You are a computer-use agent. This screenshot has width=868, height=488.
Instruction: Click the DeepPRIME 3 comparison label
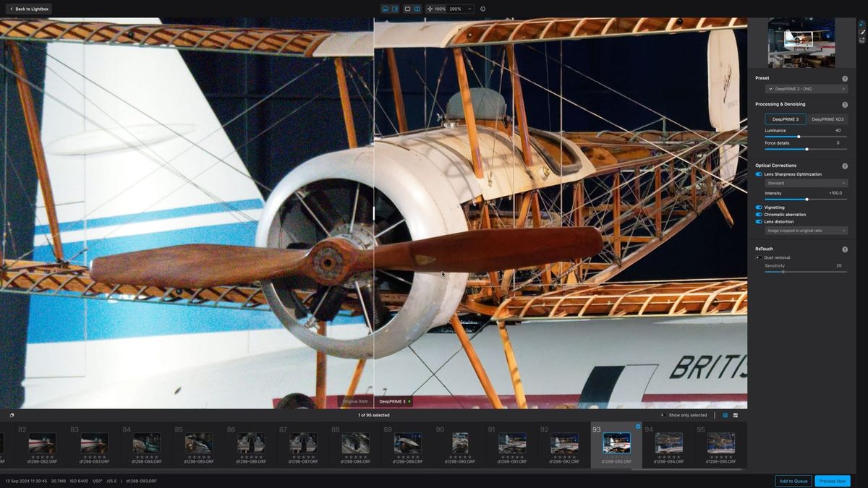click(x=393, y=401)
